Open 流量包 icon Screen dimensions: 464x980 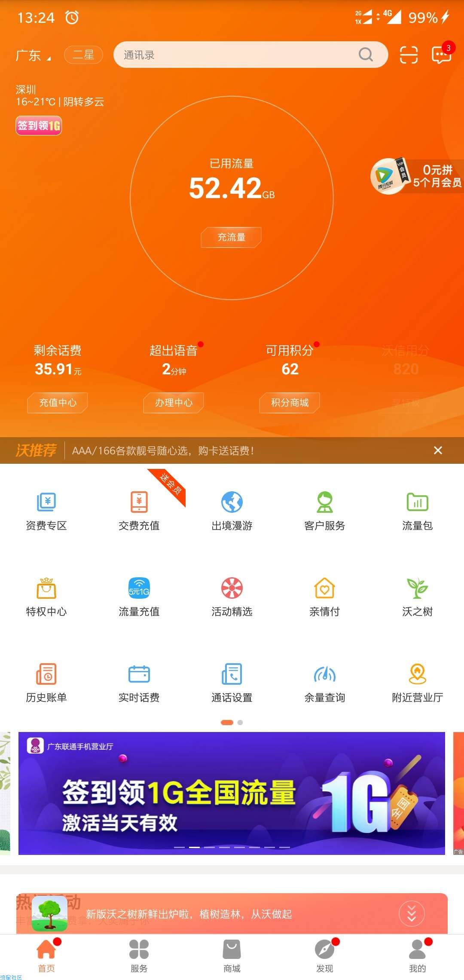[x=418, y=502]
